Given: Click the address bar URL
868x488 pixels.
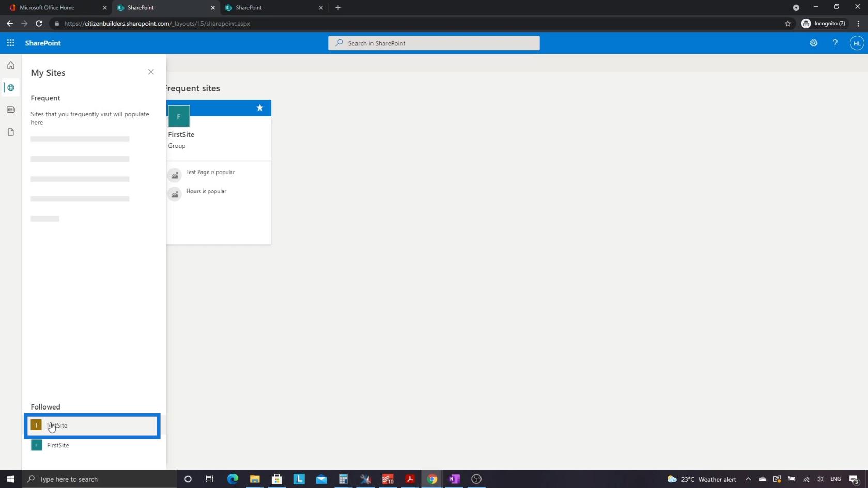Looking at the screenshot, I should click(157, 23).
